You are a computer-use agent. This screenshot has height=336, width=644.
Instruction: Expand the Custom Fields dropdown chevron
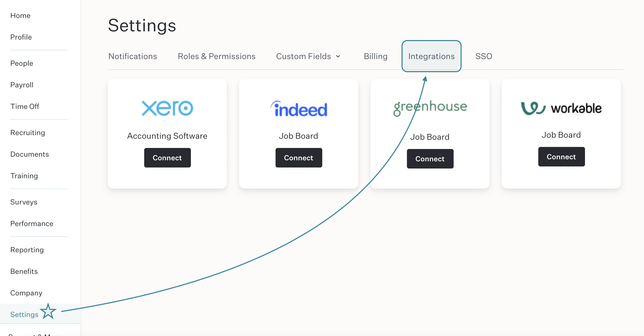pos(338,56)
